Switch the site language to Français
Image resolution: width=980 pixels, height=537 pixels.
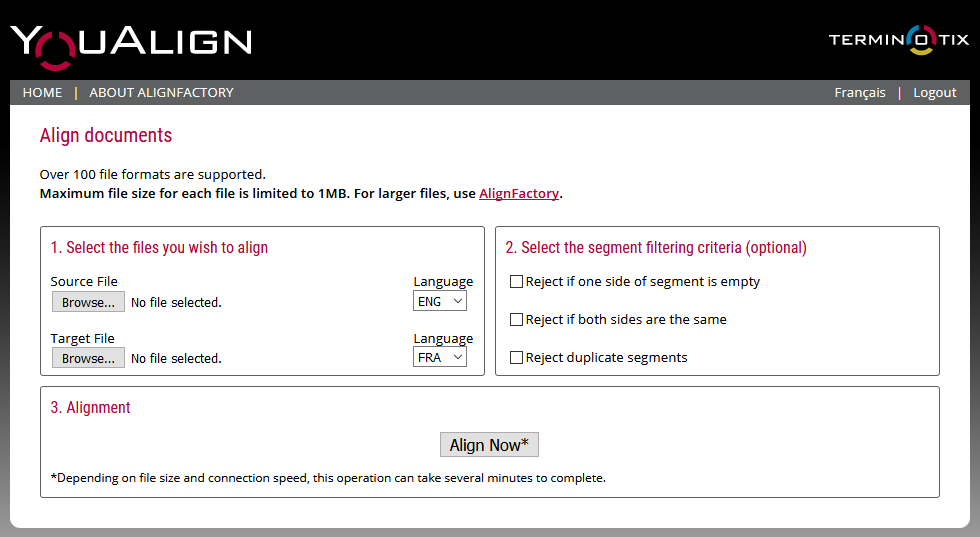(x=859, y=92)
